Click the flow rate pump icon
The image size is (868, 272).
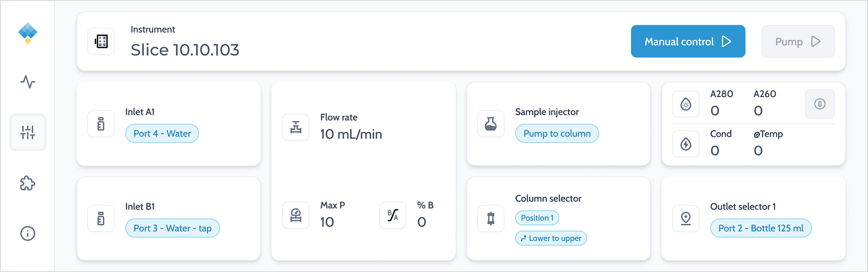click(296, 127)
